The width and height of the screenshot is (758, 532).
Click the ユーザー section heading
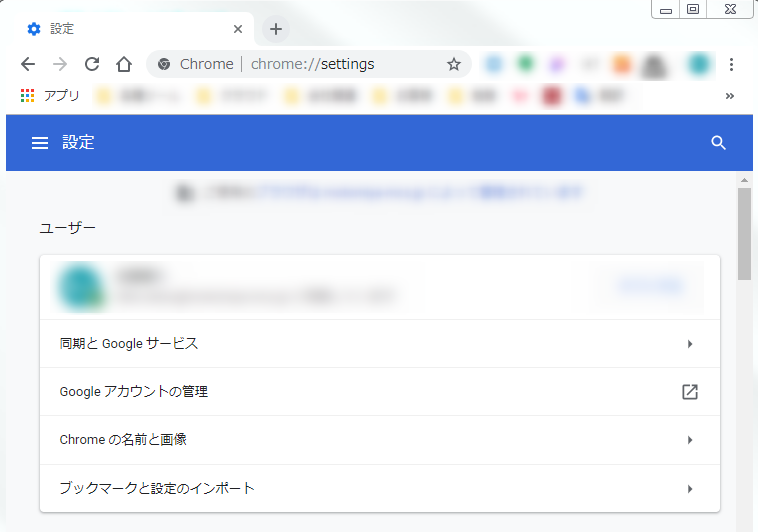coord(67,227)
